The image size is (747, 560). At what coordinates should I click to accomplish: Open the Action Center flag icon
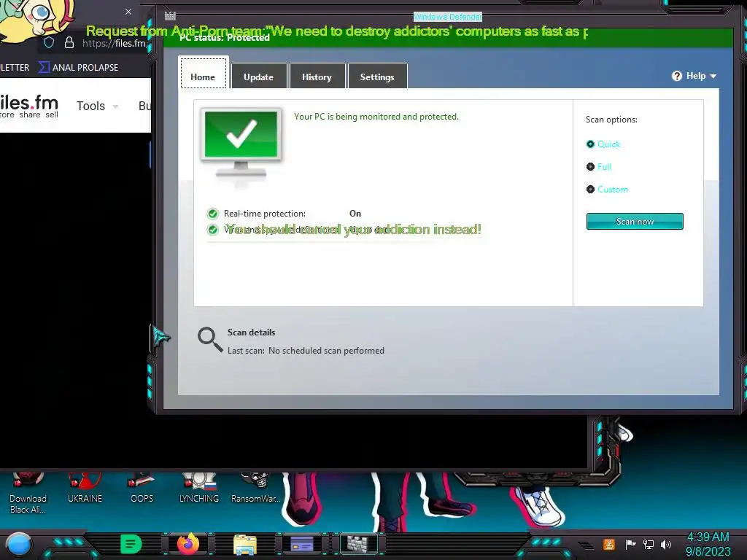tap(630, 544)
